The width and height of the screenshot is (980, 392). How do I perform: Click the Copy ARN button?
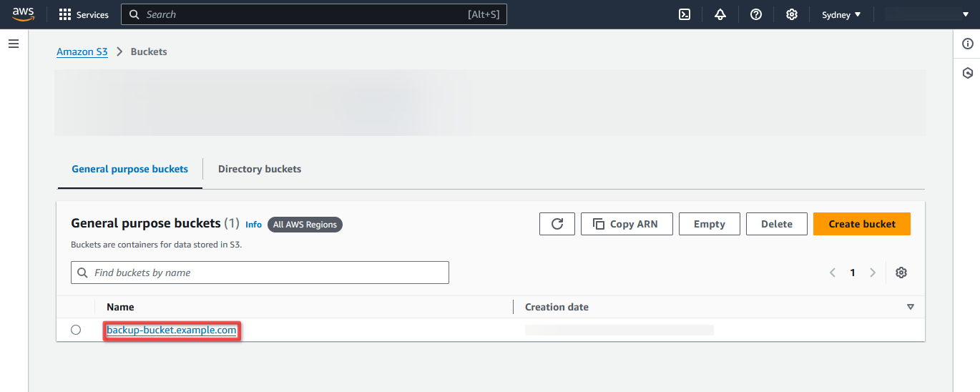coord(626,224)
